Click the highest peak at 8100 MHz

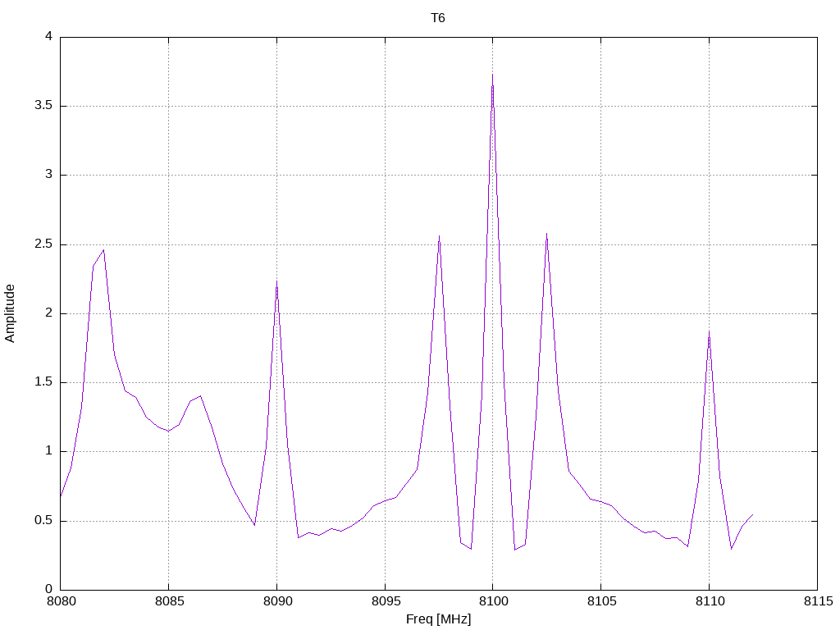[492, 75]
